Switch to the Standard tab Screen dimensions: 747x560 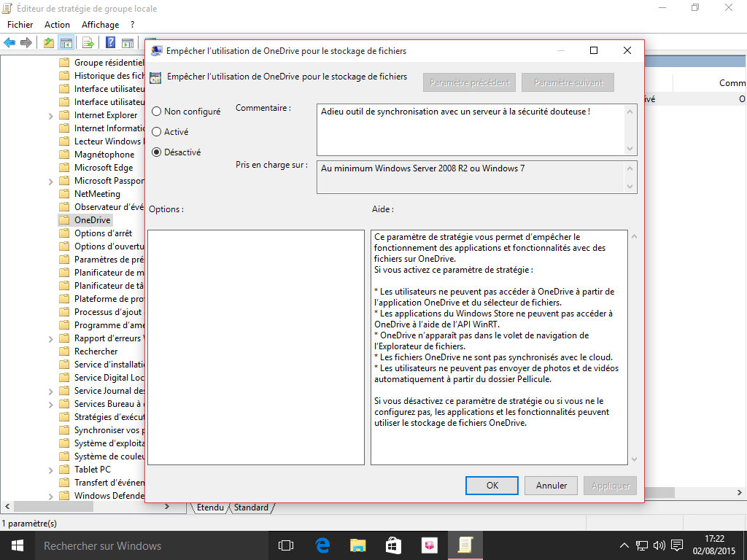(x=251, y=507)
